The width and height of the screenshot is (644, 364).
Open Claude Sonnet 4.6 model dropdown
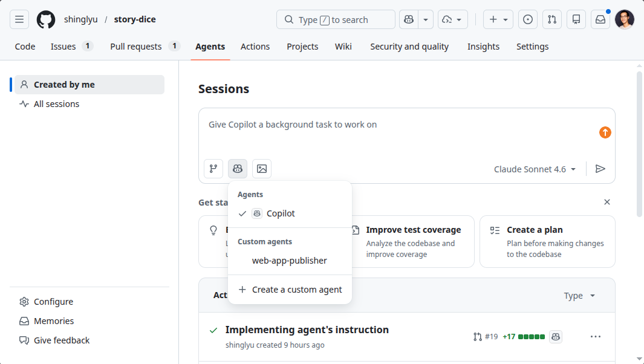535,169
